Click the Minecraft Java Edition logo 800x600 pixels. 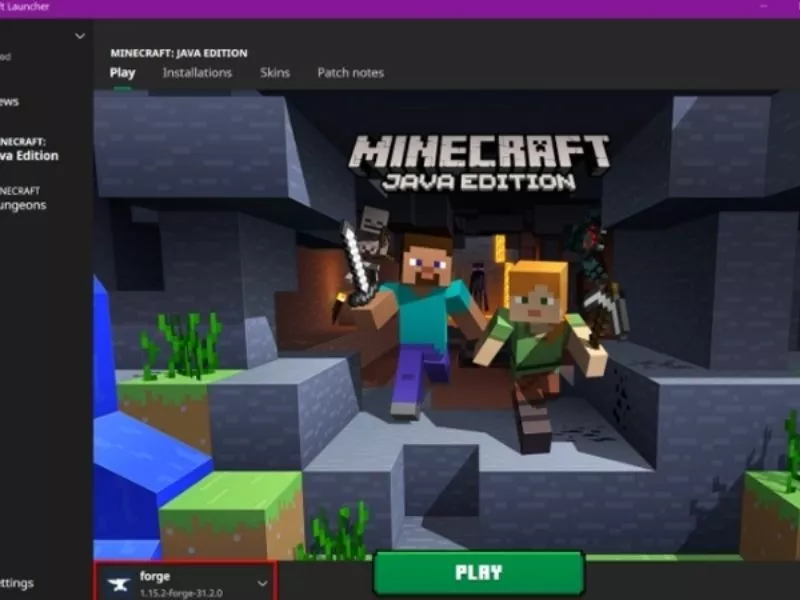tap(478, 162)
